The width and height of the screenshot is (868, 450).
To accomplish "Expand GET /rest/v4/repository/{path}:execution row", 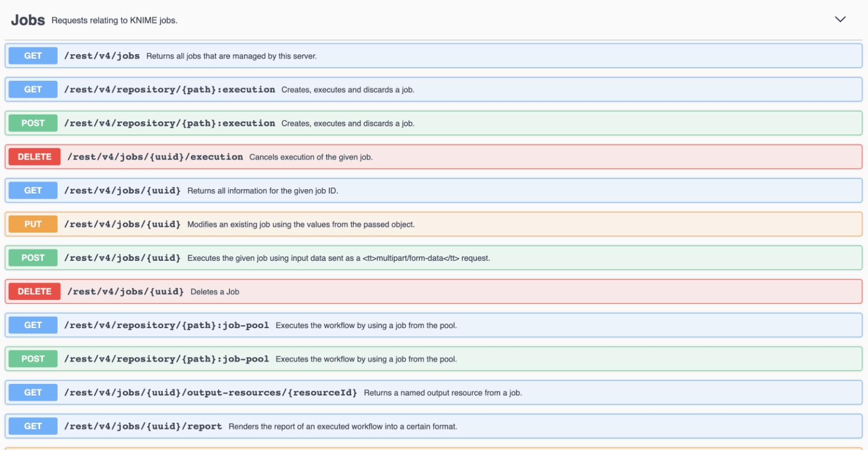I will [433, 89].
